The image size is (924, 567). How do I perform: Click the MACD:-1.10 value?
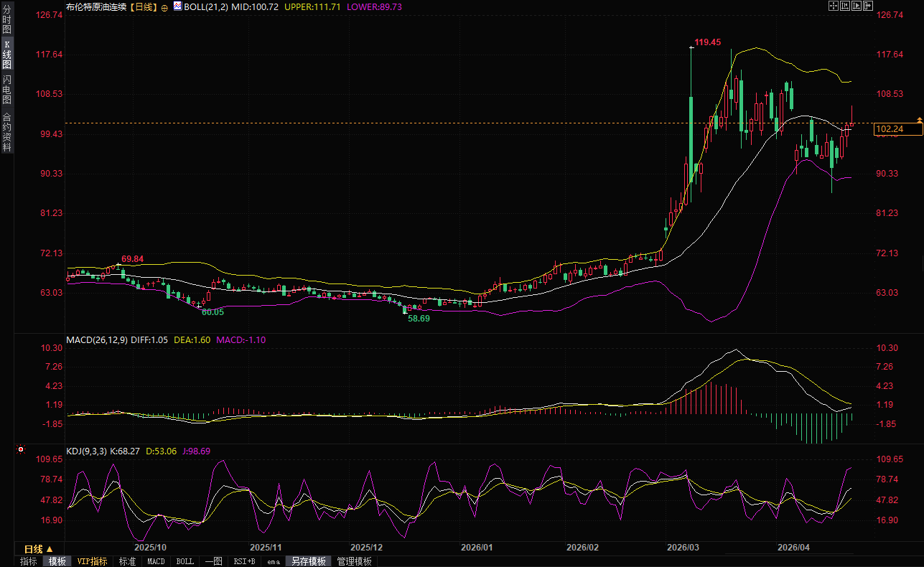pyautogui.click(x=241, y=340)
